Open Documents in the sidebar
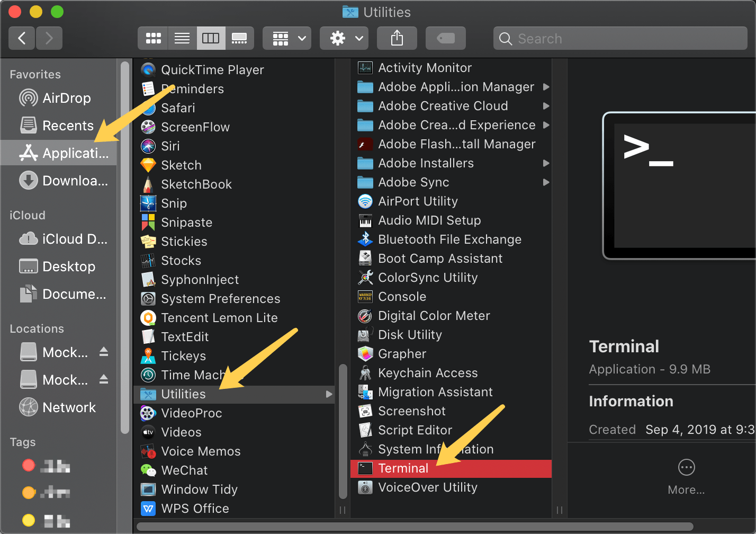The width and height of the screenshot is (756, 534). [58, 294]
